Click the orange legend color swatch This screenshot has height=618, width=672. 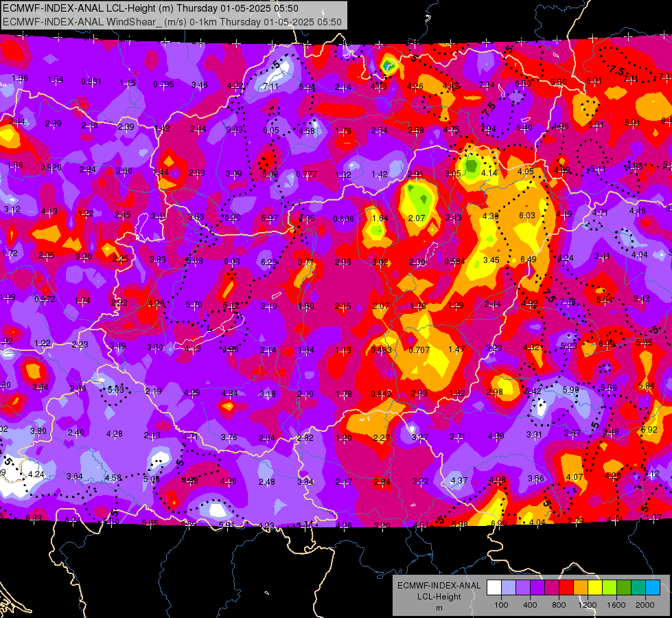[581, 588]
